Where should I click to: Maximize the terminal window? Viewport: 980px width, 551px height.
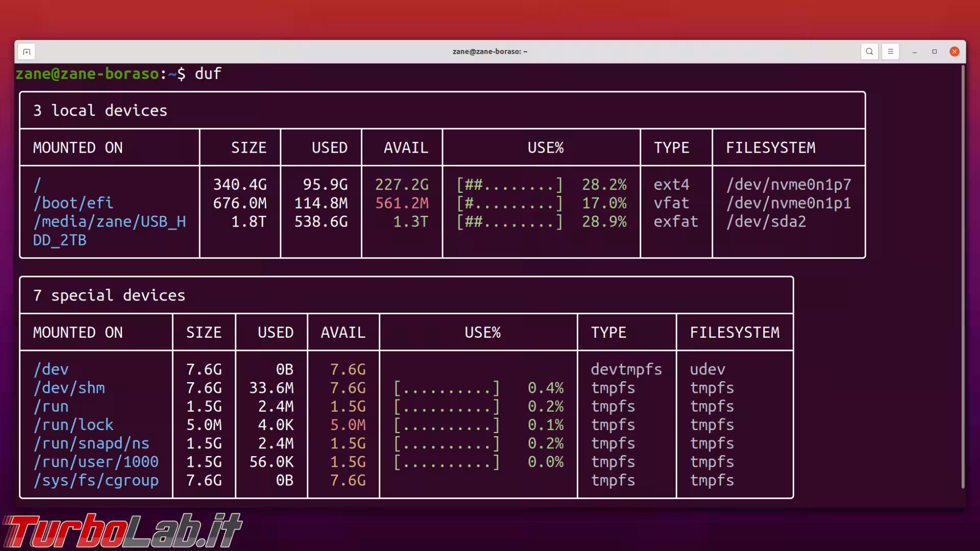tap(935, 52)
